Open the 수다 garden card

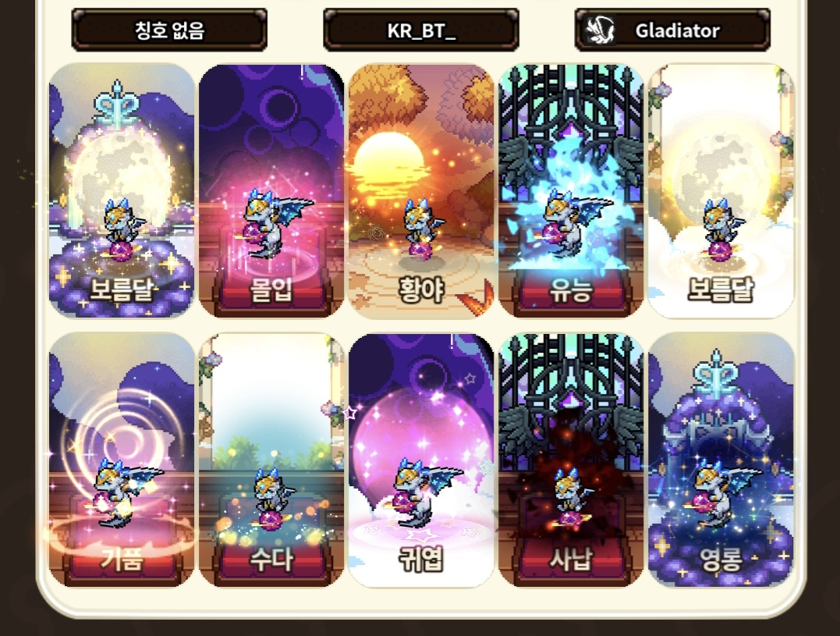(271, 460)
